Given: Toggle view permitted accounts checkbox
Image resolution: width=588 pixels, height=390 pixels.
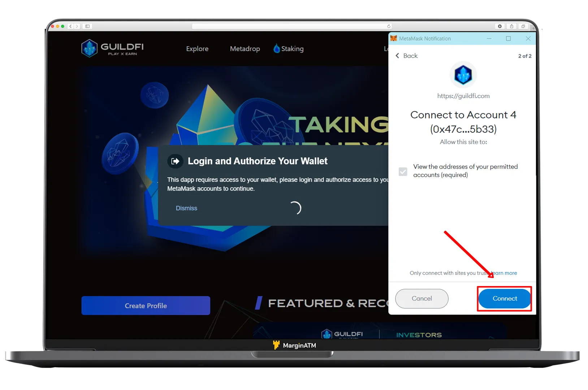Looking at the screenshot, I should click(403, 172).
